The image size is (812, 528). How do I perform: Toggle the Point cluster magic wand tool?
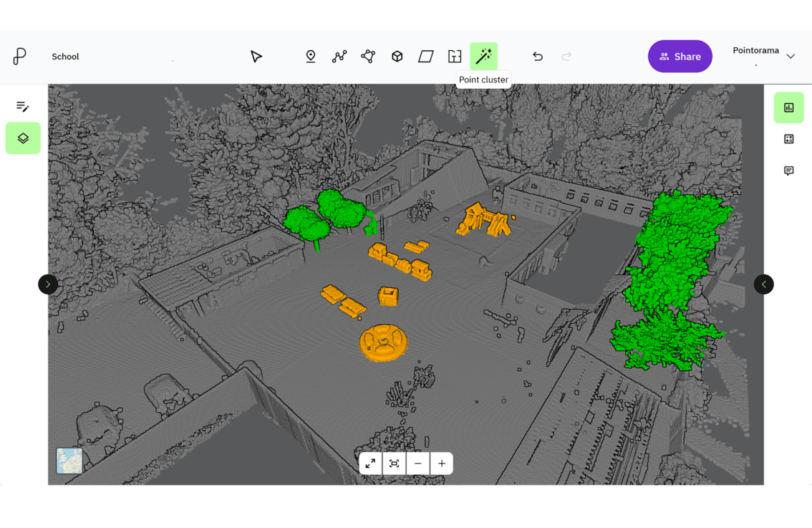point(483,57)
